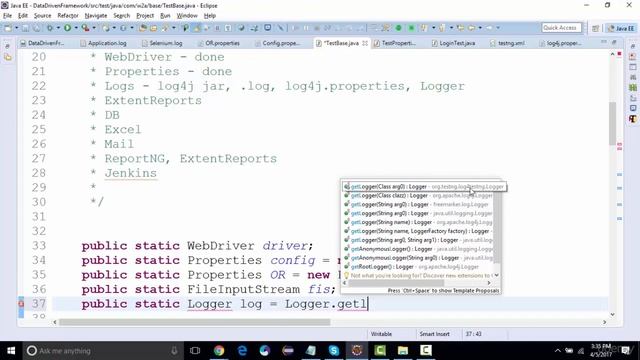
Task: Click the New file toolbar icon
Action: point(8,28)
